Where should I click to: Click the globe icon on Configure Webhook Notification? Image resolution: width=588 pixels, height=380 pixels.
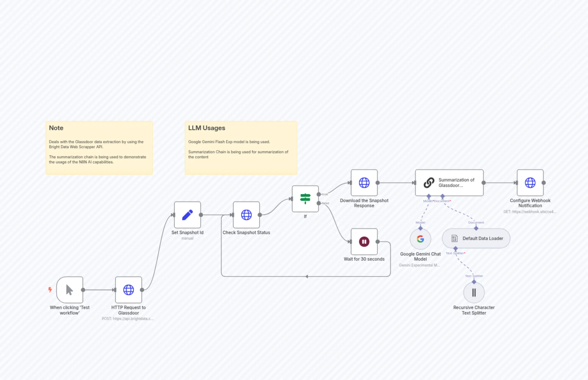(530, 183)
